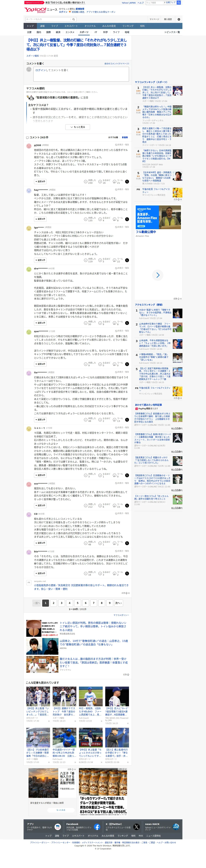
Task: Open the Yahoo News app icon in footer
Action: (x=58, y=827)
